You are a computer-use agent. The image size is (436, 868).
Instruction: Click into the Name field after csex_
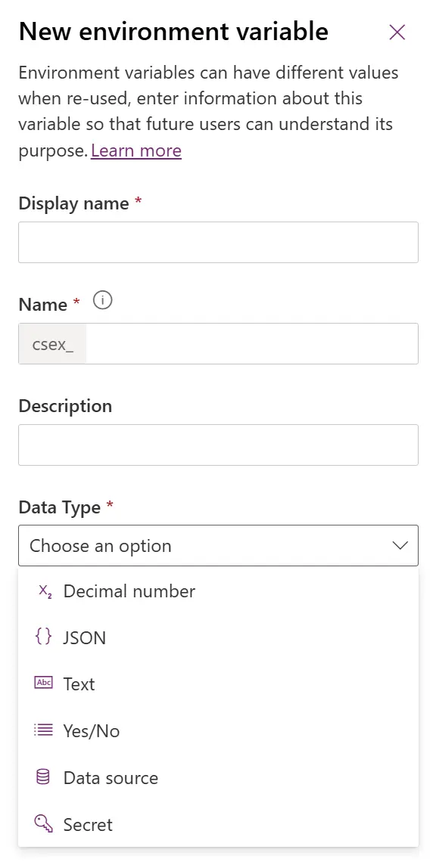click(x=252, y=344)
